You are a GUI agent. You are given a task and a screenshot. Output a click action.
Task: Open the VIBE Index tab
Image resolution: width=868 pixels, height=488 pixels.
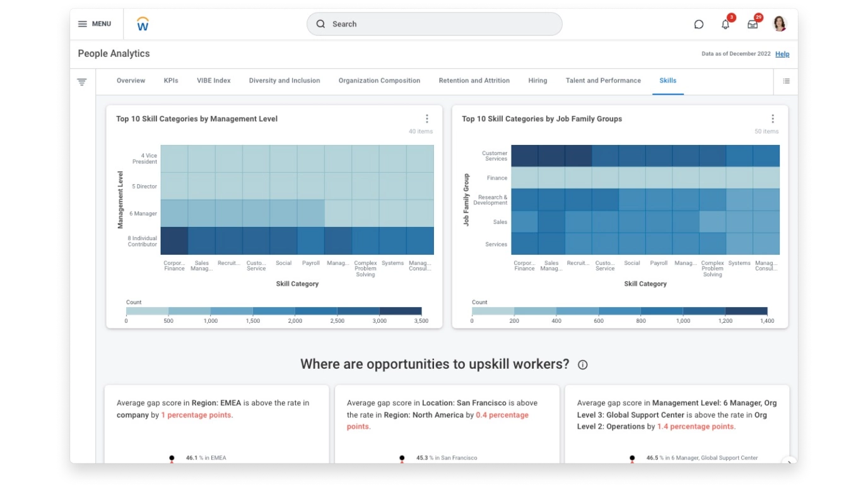click(214, 81)
